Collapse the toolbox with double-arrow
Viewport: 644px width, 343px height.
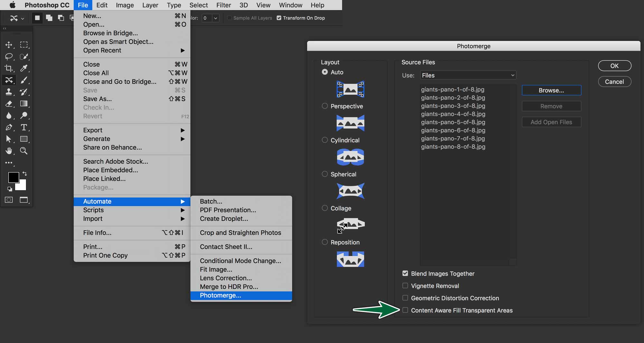click(5, 28)
